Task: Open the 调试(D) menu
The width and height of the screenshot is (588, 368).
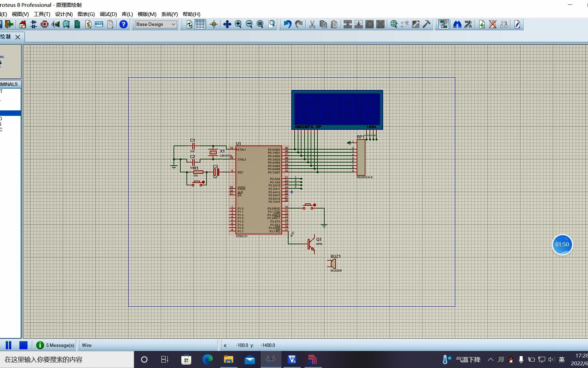Action: (x=108, y=14)
